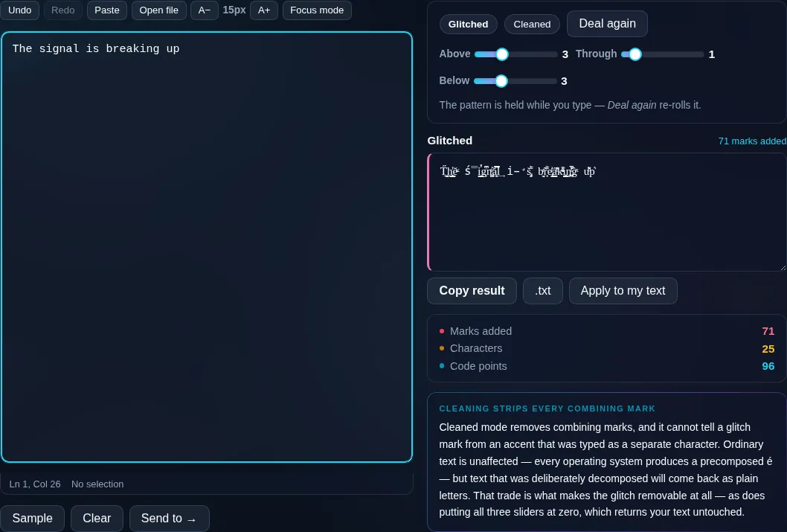The height and width of the screenshot is (532, 787).
Task: Re-roll pattern with Deal again
Action: (x=607, y=24)
